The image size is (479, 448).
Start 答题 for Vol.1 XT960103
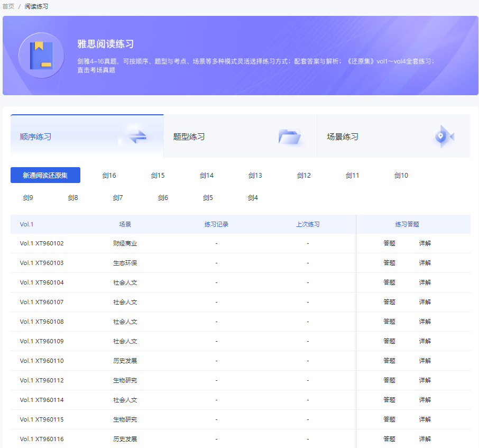[x=389, y=263]
